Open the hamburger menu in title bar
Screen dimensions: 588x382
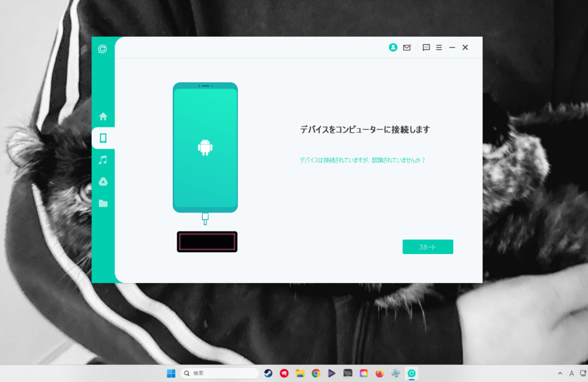click(x=439, y=48)
